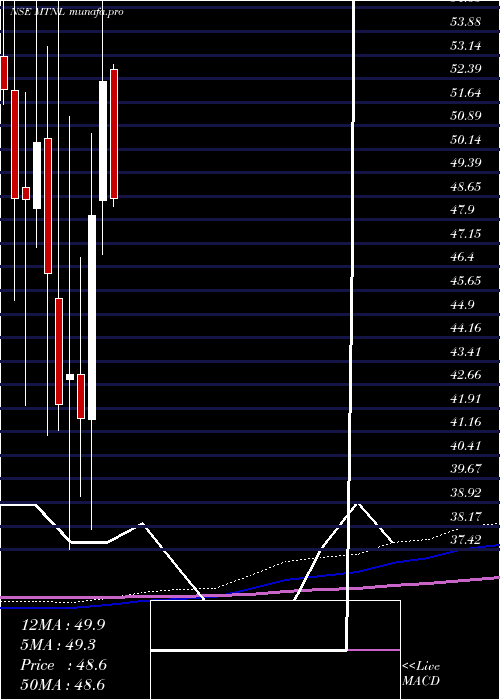Viewport: 500px width, 700px height.
Task: Click the NSE MTNL munafa.pro chart title
Action: point(66,12)
